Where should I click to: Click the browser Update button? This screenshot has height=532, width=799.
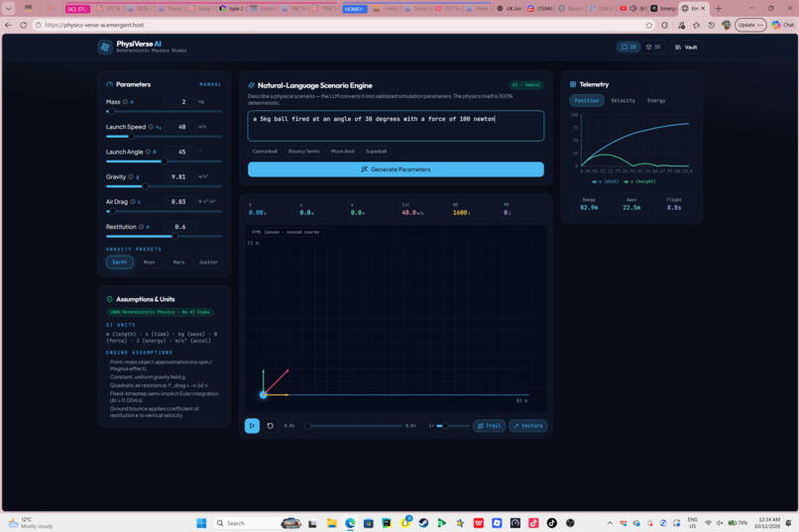coord(750,25)
